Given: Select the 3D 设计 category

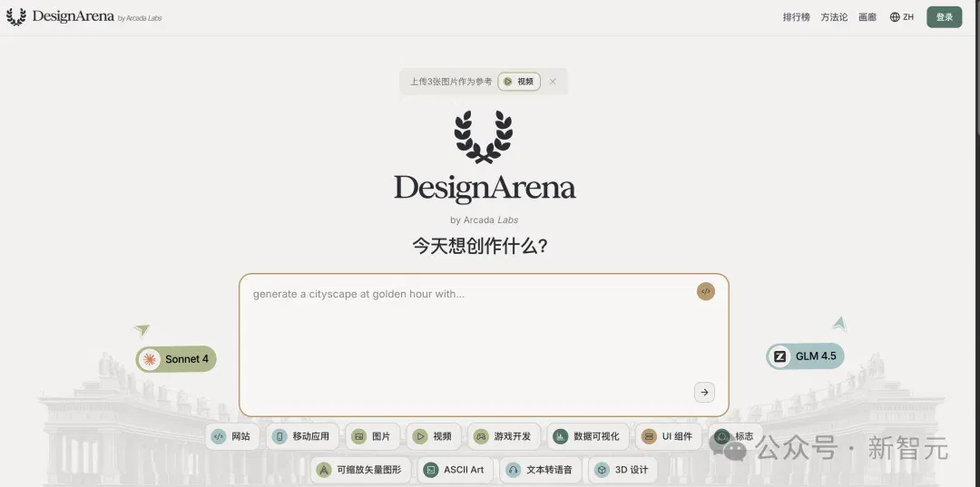Looking at the screenshot, I should (622, 470).
